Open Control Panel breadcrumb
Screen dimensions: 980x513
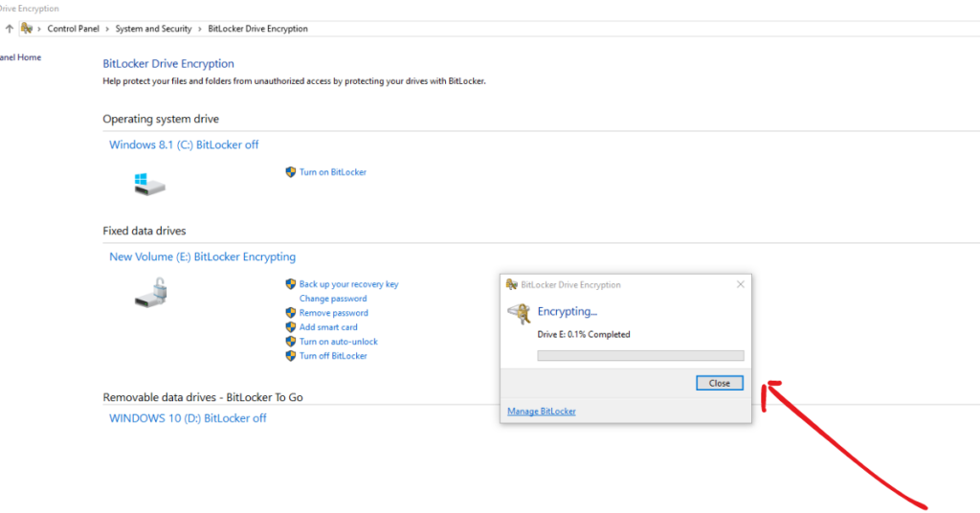[73, 29]
